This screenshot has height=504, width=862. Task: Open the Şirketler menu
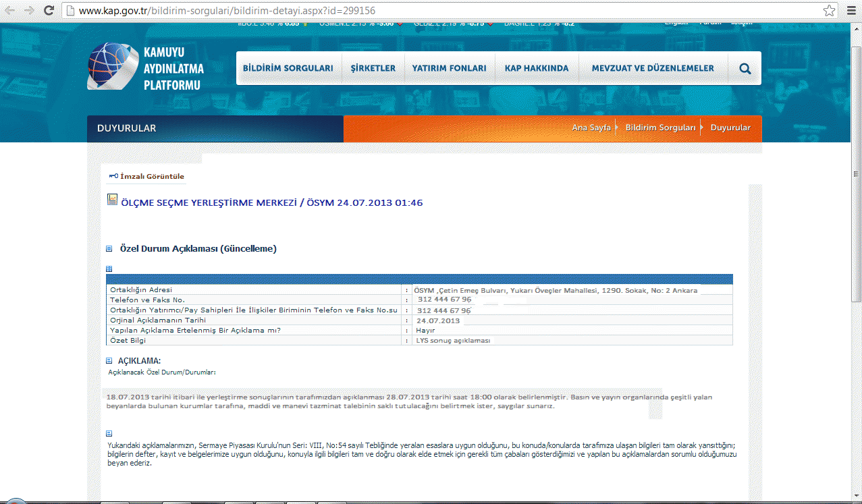(373, 68)
